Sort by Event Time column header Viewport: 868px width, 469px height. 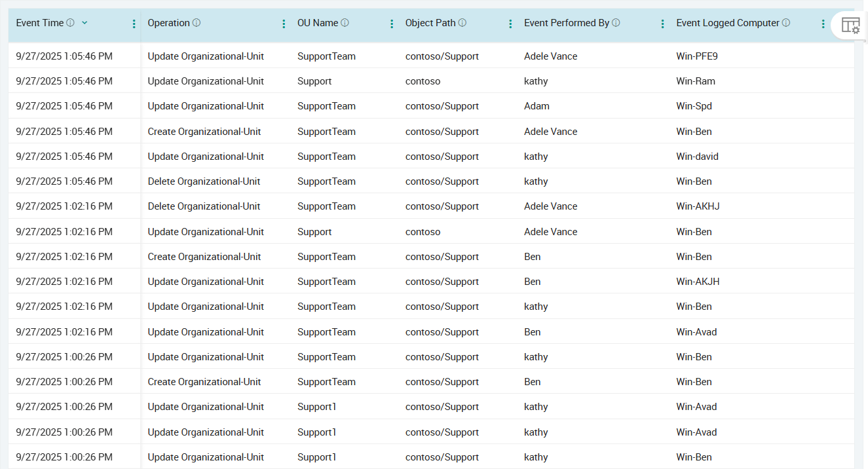[40, 23]
